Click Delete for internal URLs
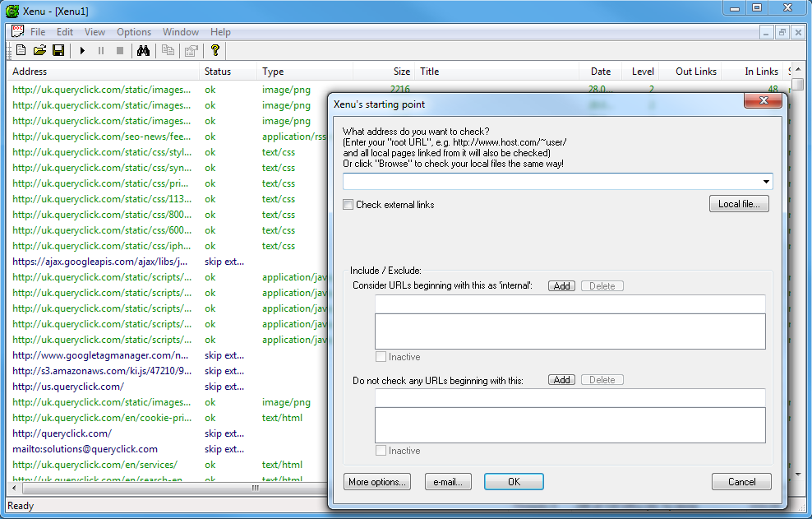This screenshot has width=812, height=519. [x=602, y=285]
